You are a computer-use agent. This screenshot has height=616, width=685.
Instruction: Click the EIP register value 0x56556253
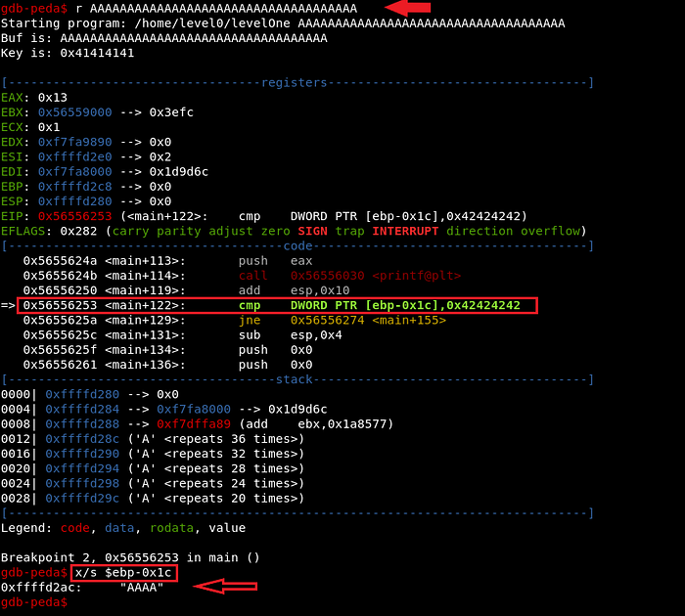point(75,216)
